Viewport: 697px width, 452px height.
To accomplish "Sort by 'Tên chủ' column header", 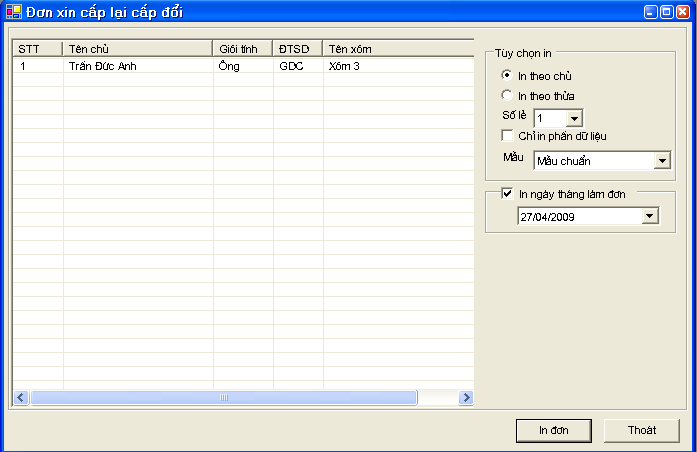I will click(138, 49).
